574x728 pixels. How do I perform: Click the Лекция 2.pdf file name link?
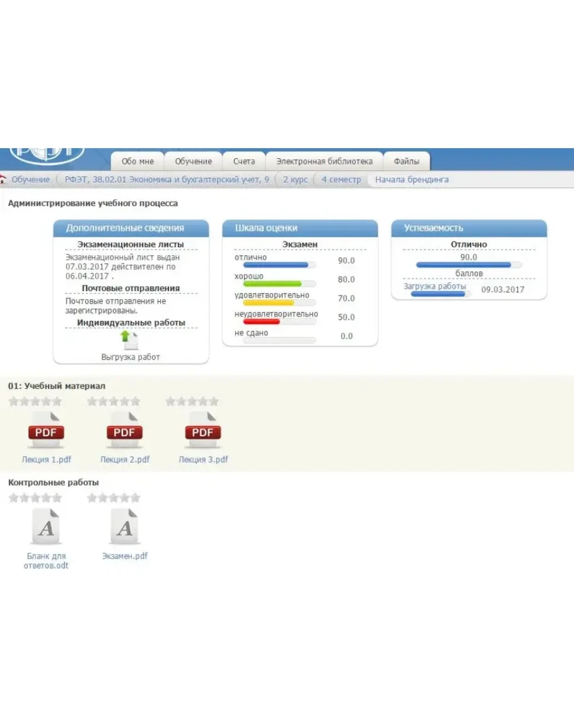124,459
